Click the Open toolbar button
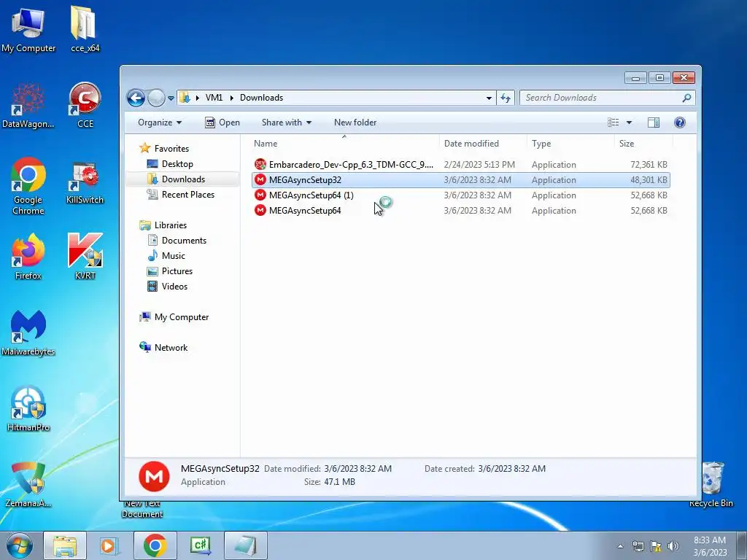The image size is (747, 560). tap(222, 122)
